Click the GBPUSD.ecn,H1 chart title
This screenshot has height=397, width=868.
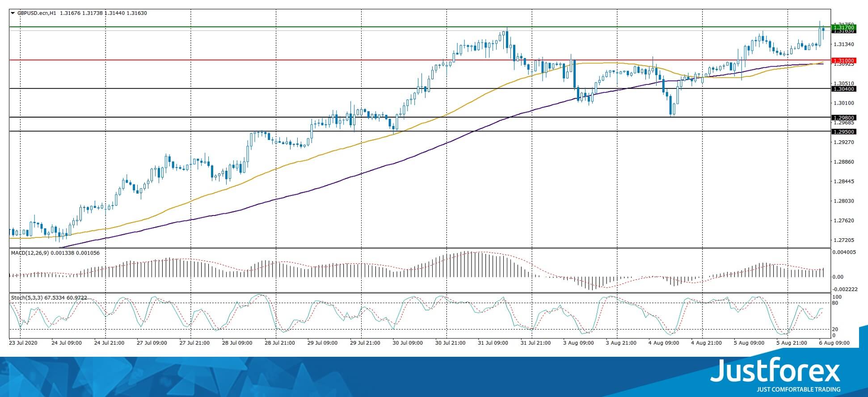pos(37,13)
